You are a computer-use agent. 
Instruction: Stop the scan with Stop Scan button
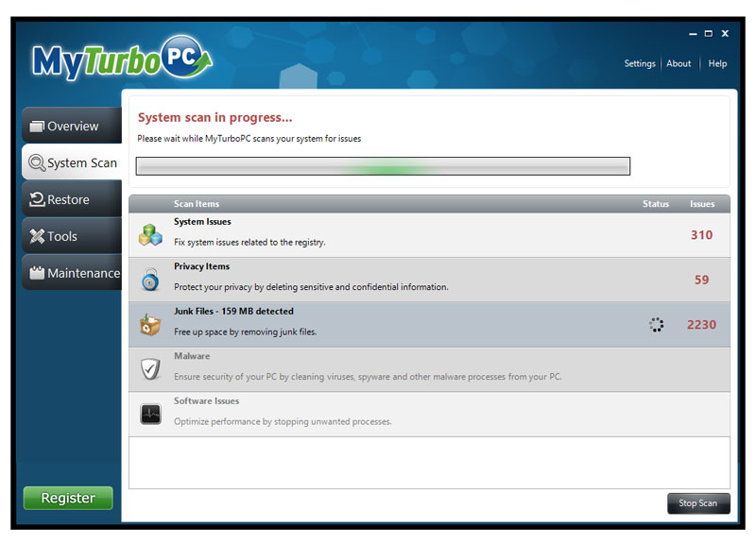[x=697, y=503]
